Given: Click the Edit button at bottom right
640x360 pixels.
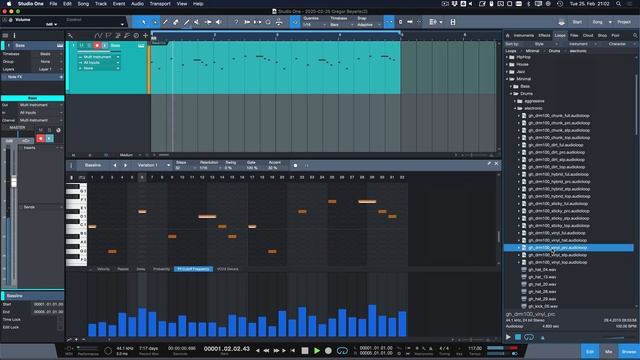Looking at the screenshot, I should pyautogui.click(x=590, y=351).
